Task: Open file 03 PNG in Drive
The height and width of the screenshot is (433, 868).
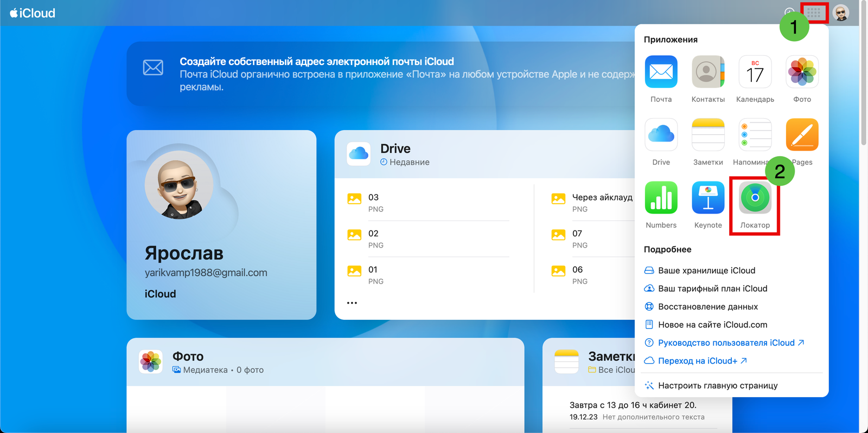Action: click(x=428, y=203)
